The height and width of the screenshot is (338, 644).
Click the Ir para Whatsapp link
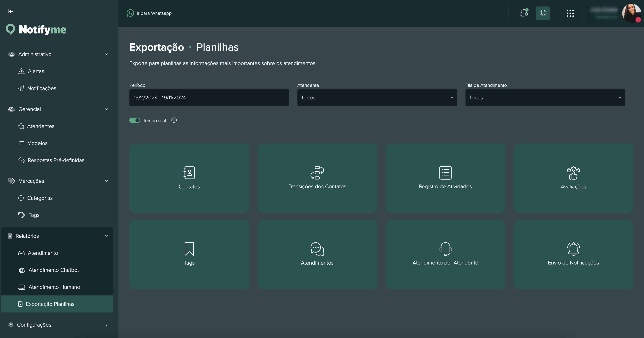tap(149, 13)
